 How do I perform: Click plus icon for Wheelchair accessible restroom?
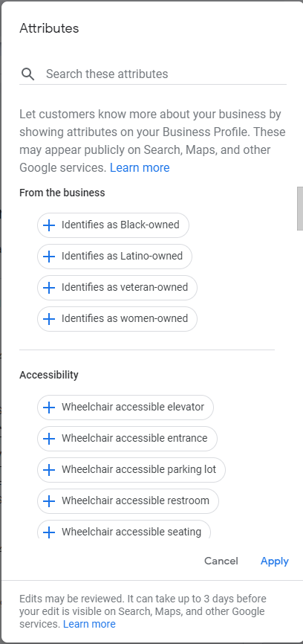pyautogui.click(x=49, y=501)
